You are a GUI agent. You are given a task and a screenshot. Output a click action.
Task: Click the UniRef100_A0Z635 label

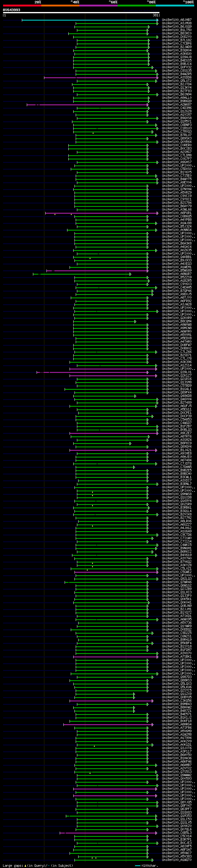[177, 250]
